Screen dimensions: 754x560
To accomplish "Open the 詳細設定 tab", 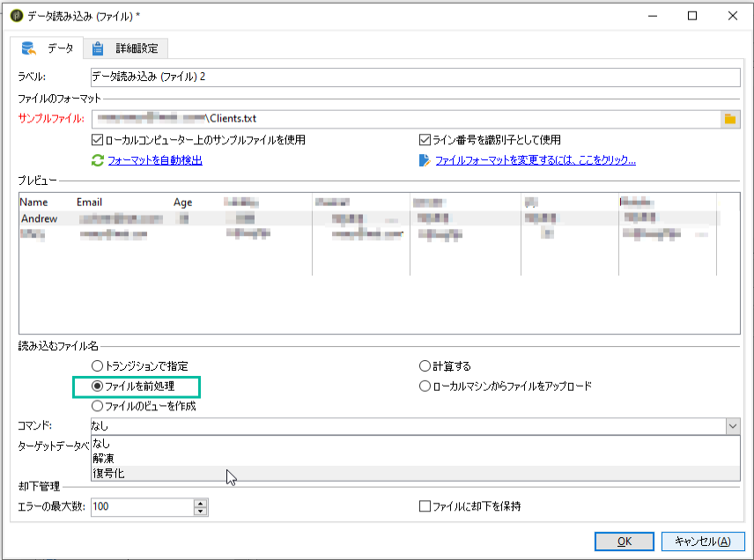I will [125, 48].
